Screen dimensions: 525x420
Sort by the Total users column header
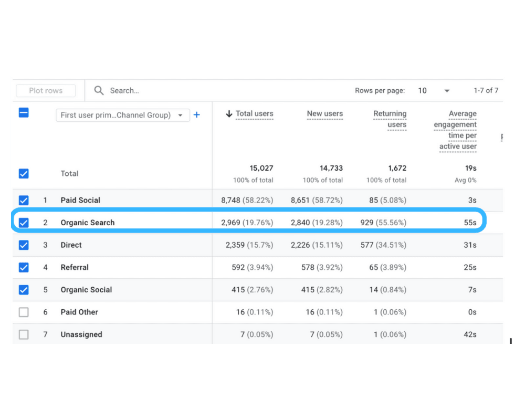click(x=255, y=114)
